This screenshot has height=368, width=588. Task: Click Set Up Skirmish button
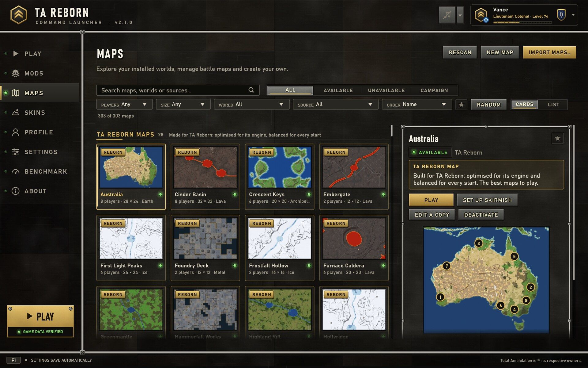(x=487, y=200)
